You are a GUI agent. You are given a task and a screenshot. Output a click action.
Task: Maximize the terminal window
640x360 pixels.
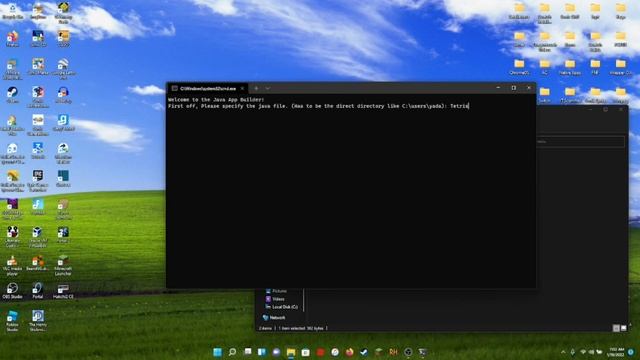point(513,88)
